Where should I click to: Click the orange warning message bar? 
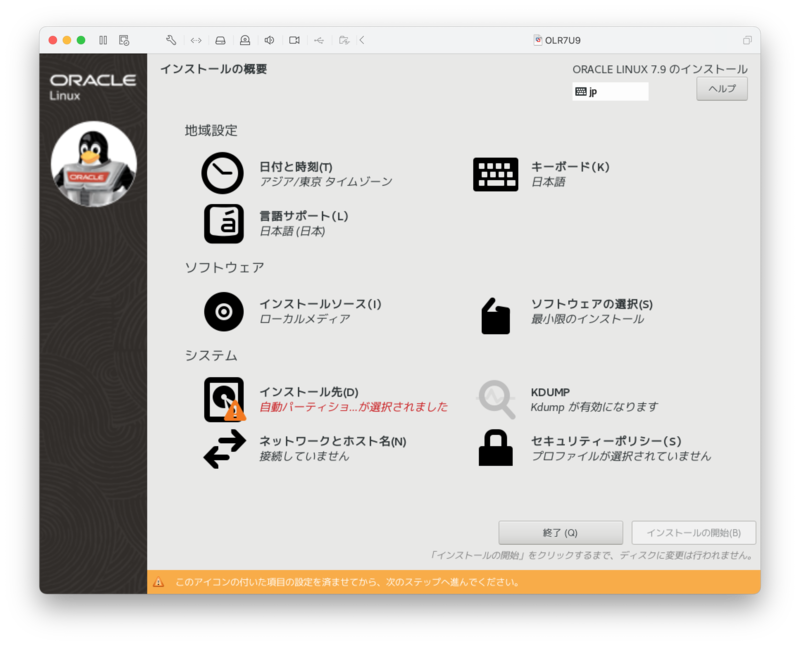click(x=454, y=582)
